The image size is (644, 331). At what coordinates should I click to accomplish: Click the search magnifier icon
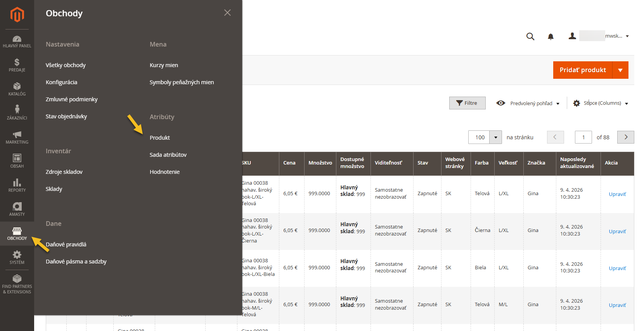coord(530,36)
